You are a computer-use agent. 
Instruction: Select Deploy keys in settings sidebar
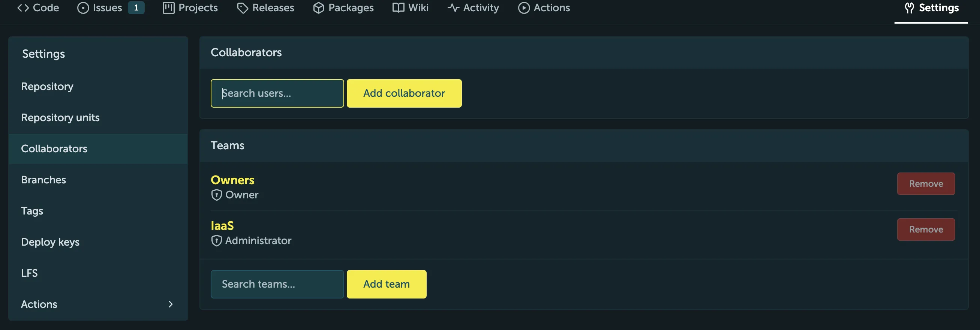[x=50, y=242]
